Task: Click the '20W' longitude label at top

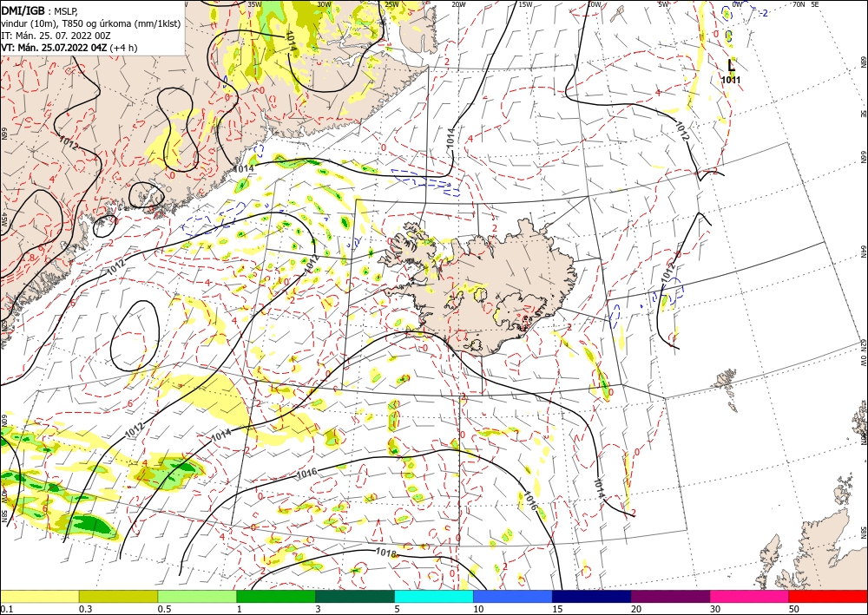Action: pos(457,4)
